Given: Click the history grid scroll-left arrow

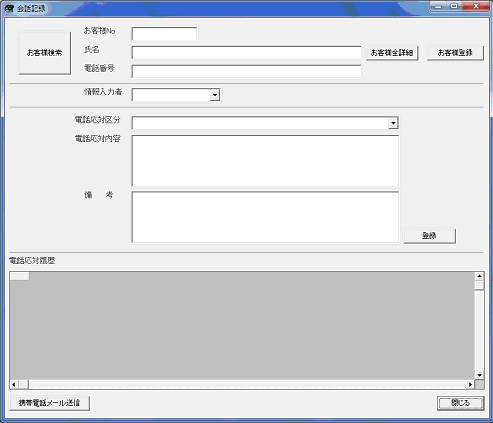Looking at the screenshot, I should tap(14, 384).
